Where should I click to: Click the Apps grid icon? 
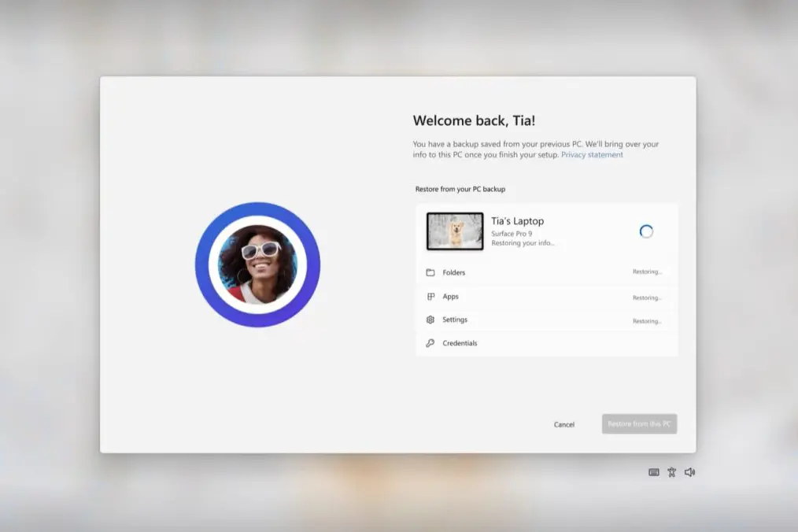click(430, 296)
